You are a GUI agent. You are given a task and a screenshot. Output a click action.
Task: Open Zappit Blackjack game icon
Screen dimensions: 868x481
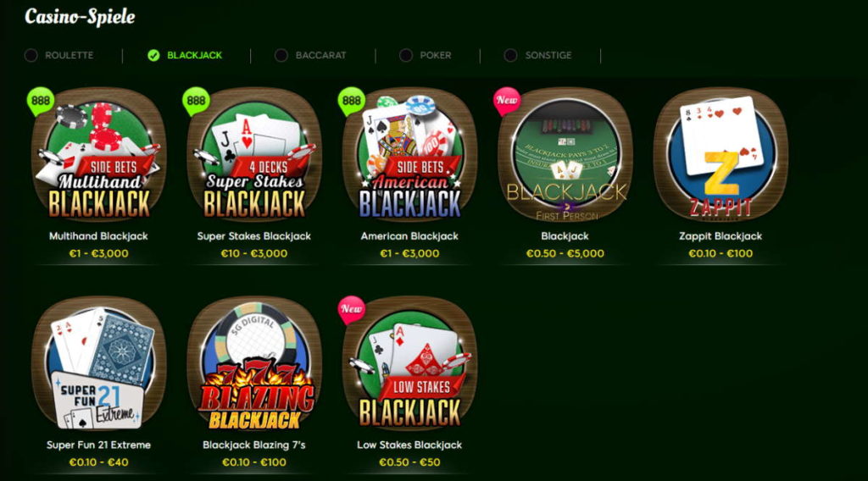[x=721, y=155]
